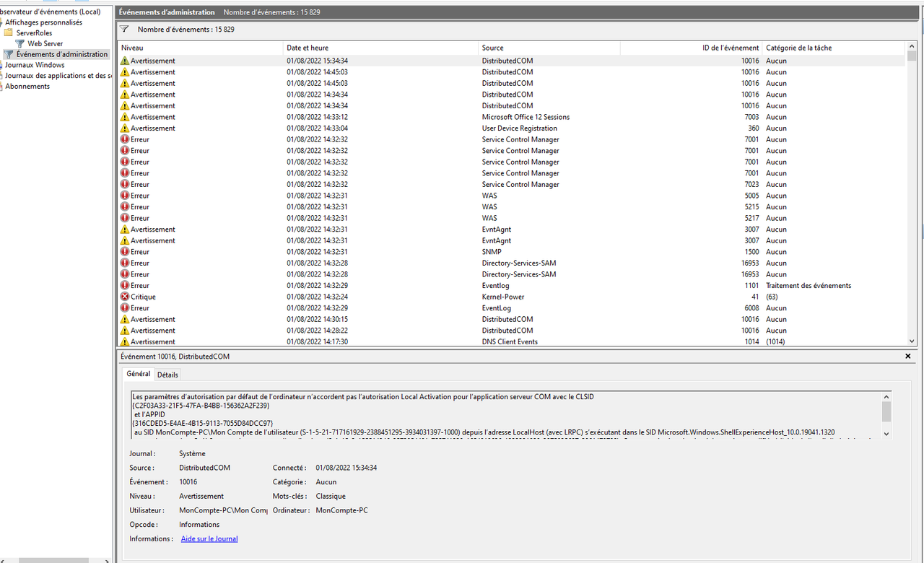Click error icon of EventLog 6008 row
The width and height of the screenshot is (924, 563).
(x=125, y=308)
